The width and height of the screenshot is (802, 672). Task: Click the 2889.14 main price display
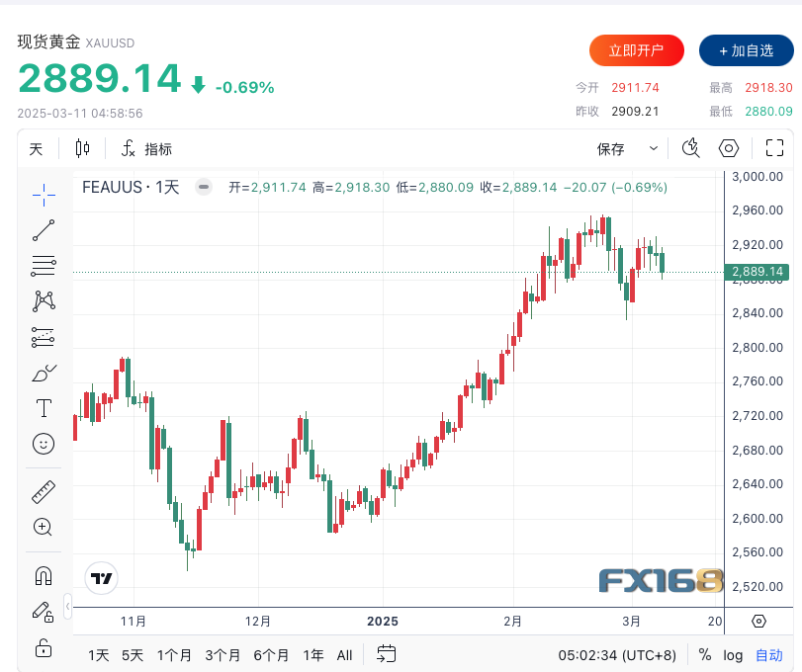coord(99,79)
